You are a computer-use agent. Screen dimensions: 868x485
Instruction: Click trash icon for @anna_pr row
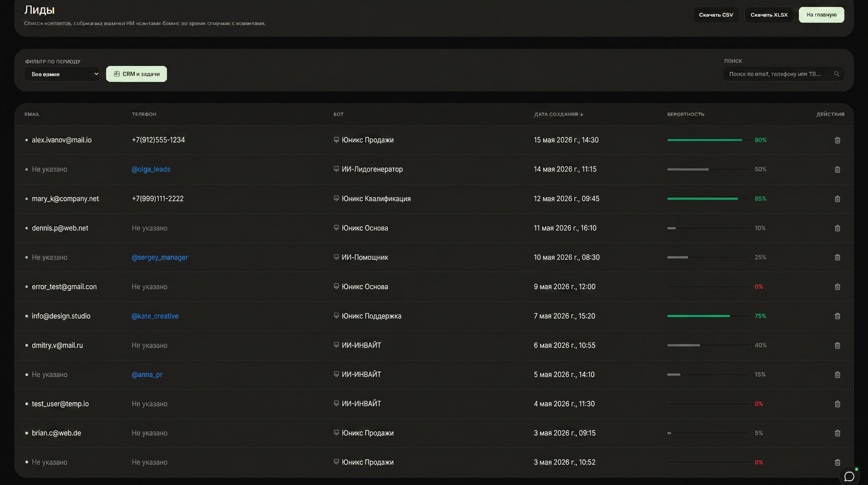click(837, 375)
